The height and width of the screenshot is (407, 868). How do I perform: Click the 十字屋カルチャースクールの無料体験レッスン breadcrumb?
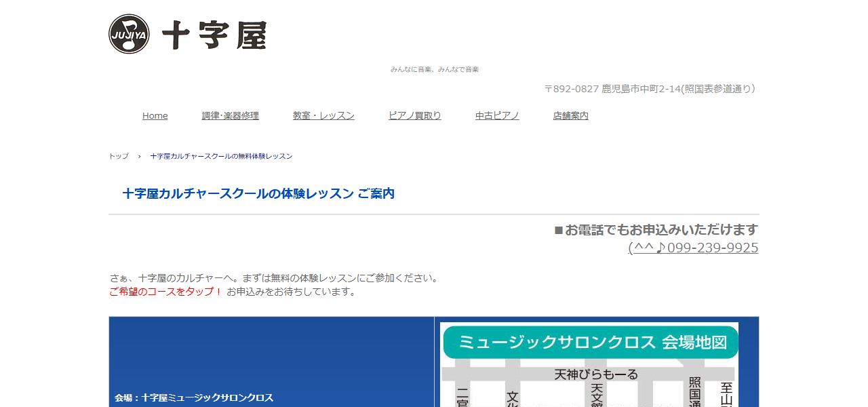(x=221, y=156)
